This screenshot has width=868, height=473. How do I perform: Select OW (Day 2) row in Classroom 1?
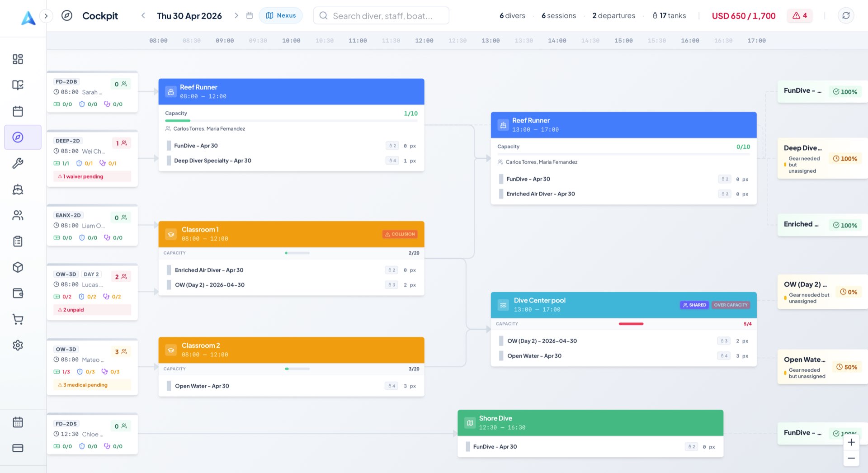point(291,285)
